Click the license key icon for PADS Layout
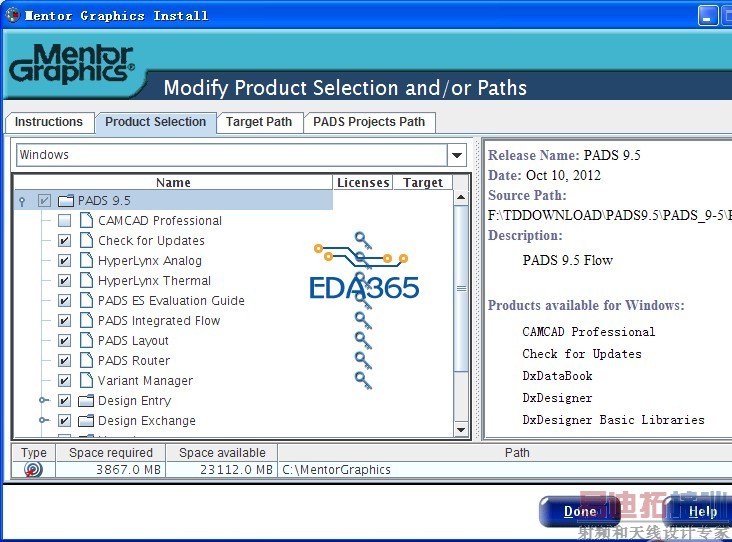The width and height of the screenshot is (732, 542). (x=363, y=340)
